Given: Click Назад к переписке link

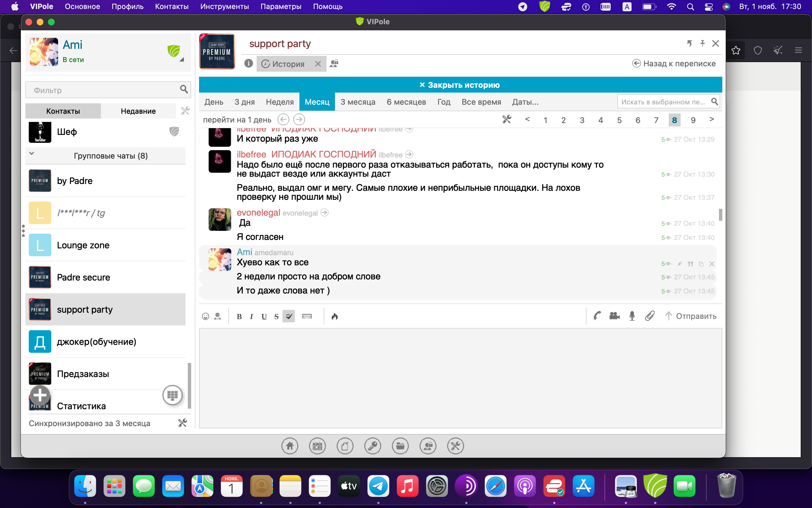Looking at the screenshot, I should tap(674, 63).
